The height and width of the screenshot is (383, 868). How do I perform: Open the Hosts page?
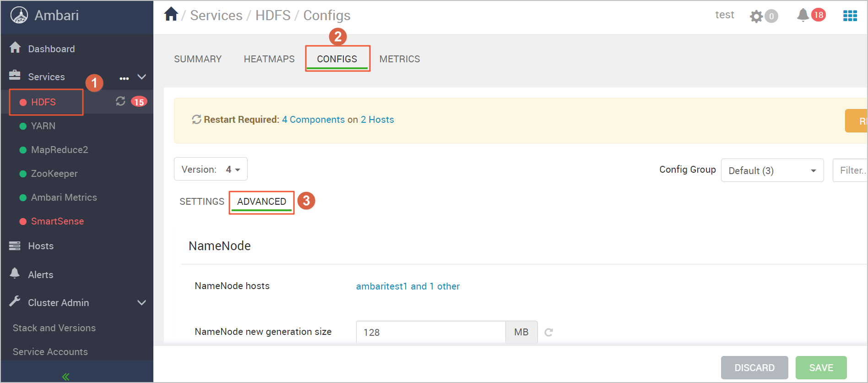click(41, 246)
